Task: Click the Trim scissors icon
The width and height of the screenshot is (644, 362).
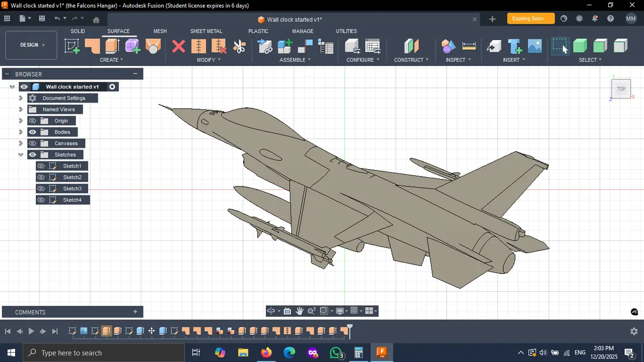Action: [x=239, y=46]
